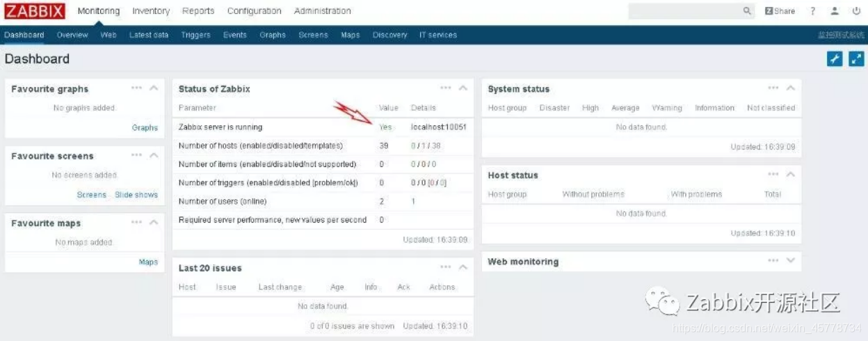The height and width of the screenshot is (341, 868).
Task: Click the Slide shows link
Action: 136,195
